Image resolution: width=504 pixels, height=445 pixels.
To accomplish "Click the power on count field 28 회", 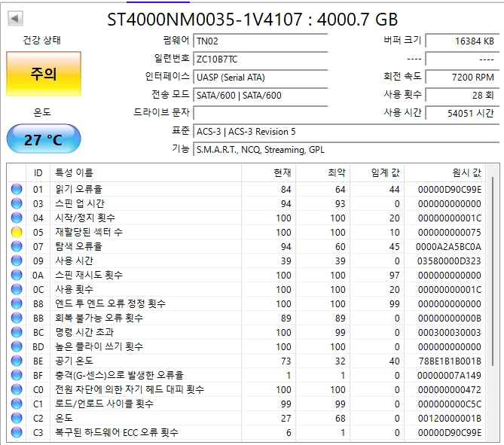I will 463,95.
